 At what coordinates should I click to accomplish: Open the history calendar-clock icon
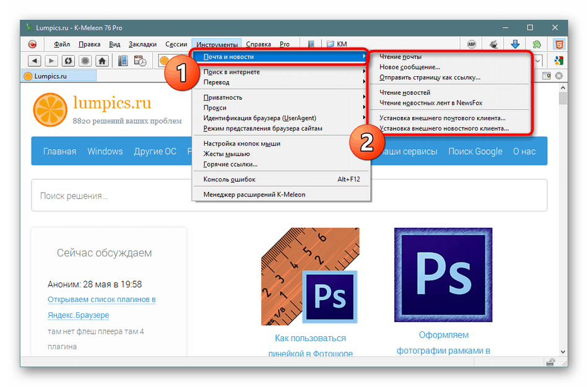click(140, 61)
